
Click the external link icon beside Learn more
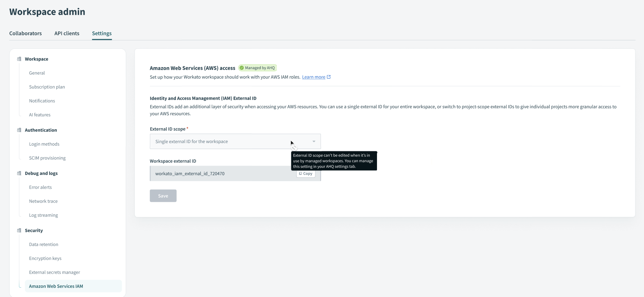(x=329, y=77)
